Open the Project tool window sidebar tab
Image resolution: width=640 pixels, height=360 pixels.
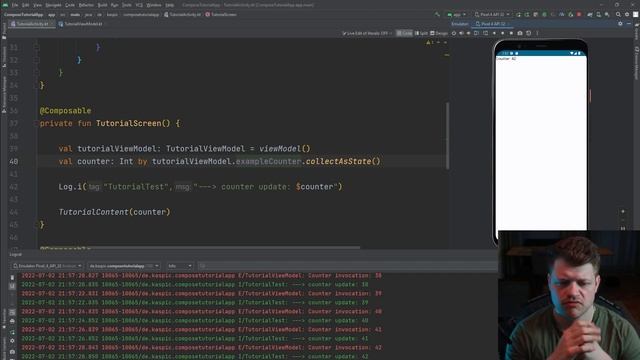click(x=4, y=31)
